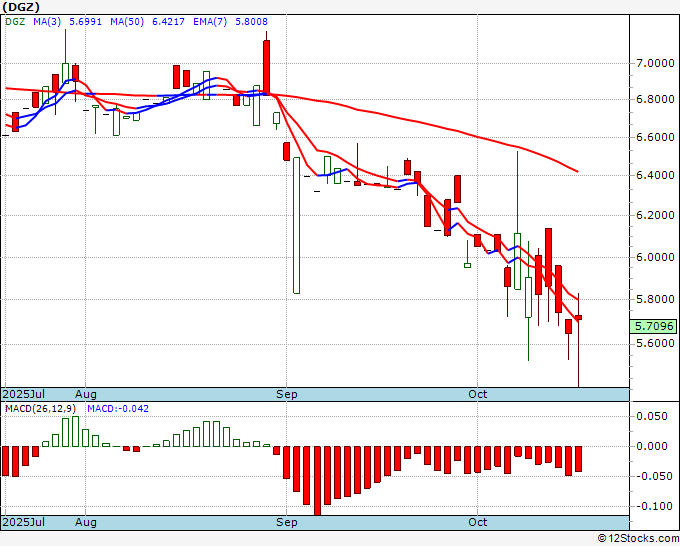Click the 5.6000 price axis label
Screen dimensions: 680x546
tap(655, 344)
